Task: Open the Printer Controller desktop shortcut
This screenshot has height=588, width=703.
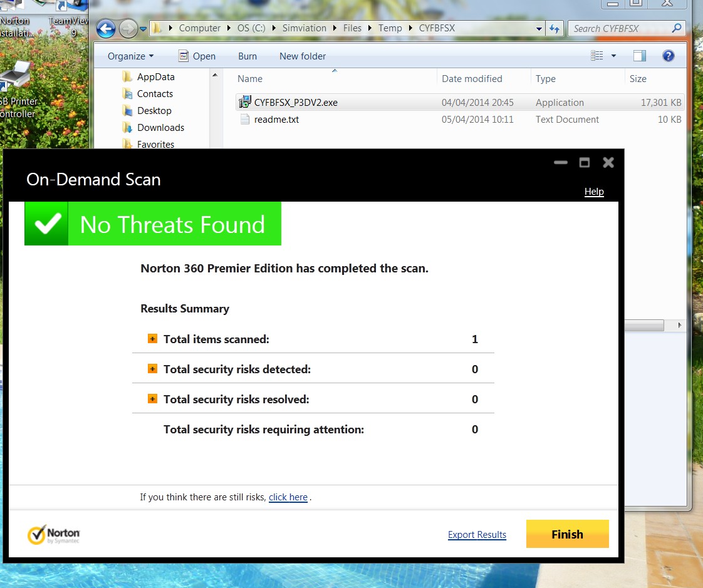Action: (18, 90)
